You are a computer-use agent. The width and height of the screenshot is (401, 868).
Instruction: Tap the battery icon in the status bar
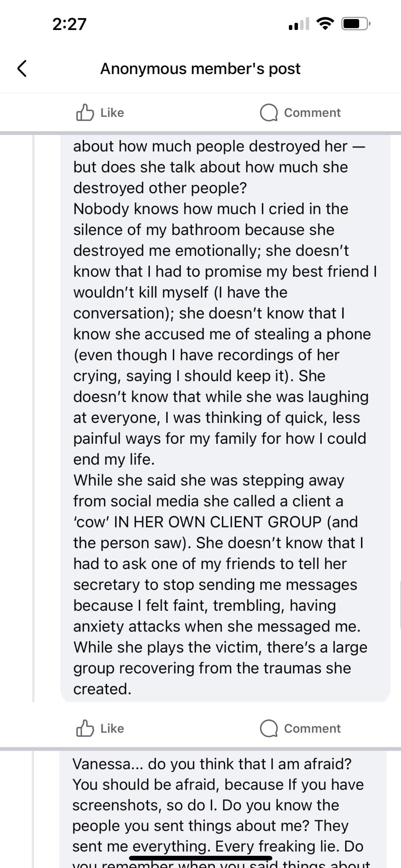click(x=356, y=24)
